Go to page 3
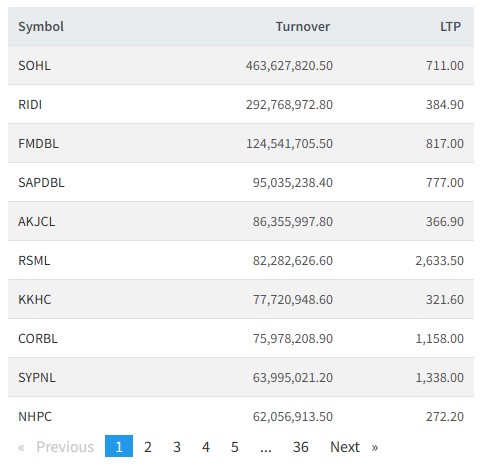 (x=177, y=447)
